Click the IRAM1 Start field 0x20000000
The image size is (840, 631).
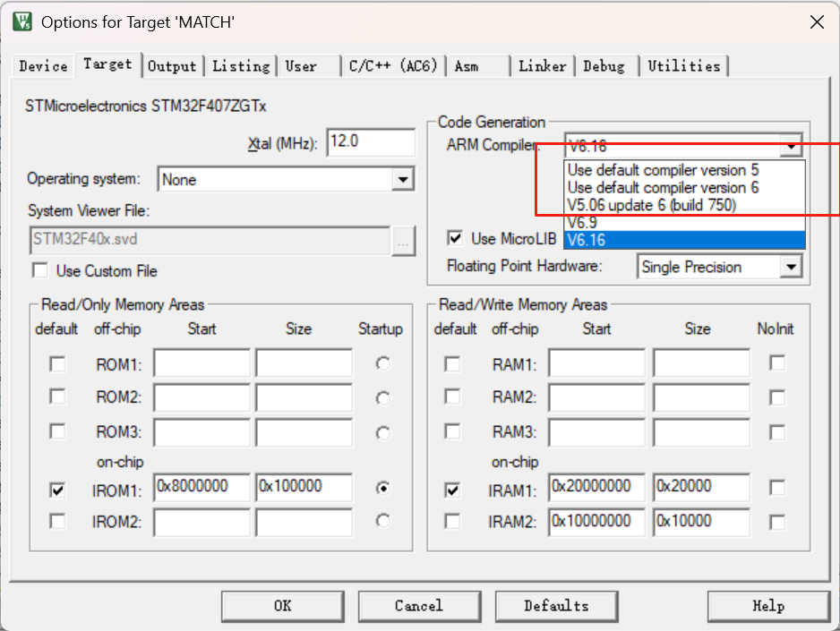(596, 487)
